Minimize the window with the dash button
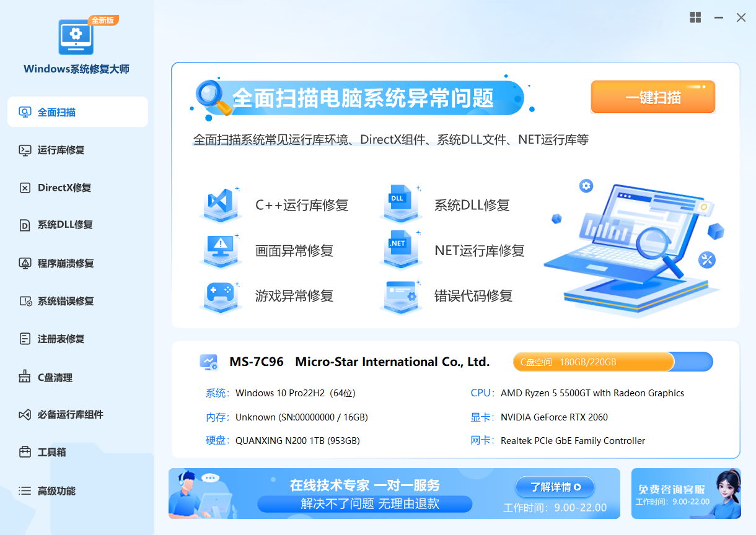This screenshot has width=756, height=535. click(x=719, y=18)
